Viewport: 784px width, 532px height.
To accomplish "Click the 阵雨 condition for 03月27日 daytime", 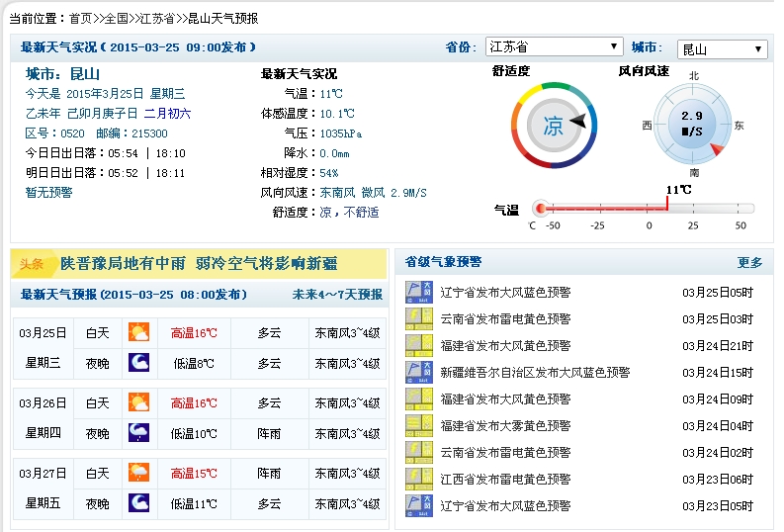I will tap(269, 474).
